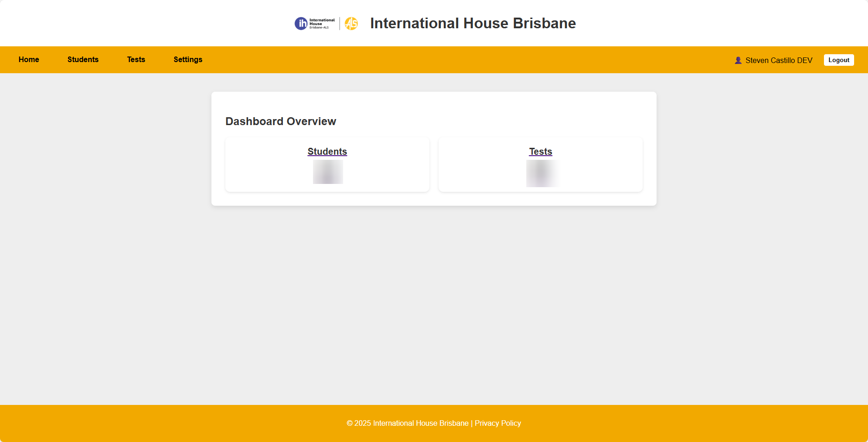Click the user profile silhouette icon
The height and width of the screenshot is (442, 868).
(738, 60)
